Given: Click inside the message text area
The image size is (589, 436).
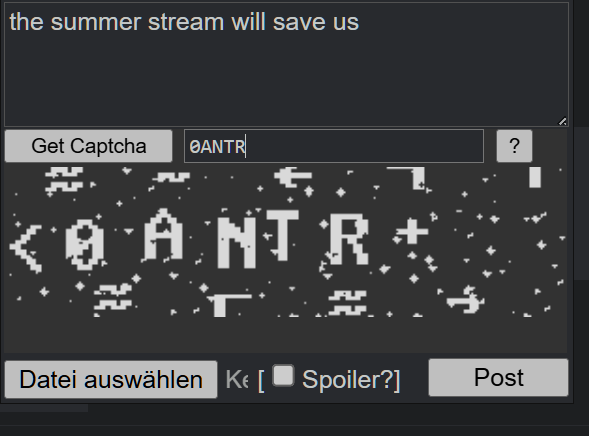Looking at the screenshot, I should pyautogui.click(x=286, y=64).
